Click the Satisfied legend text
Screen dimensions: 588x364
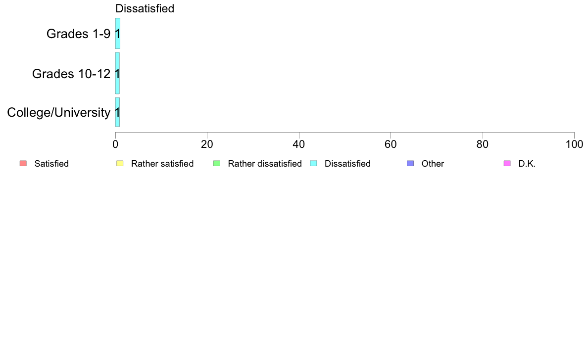pos(51,164)
